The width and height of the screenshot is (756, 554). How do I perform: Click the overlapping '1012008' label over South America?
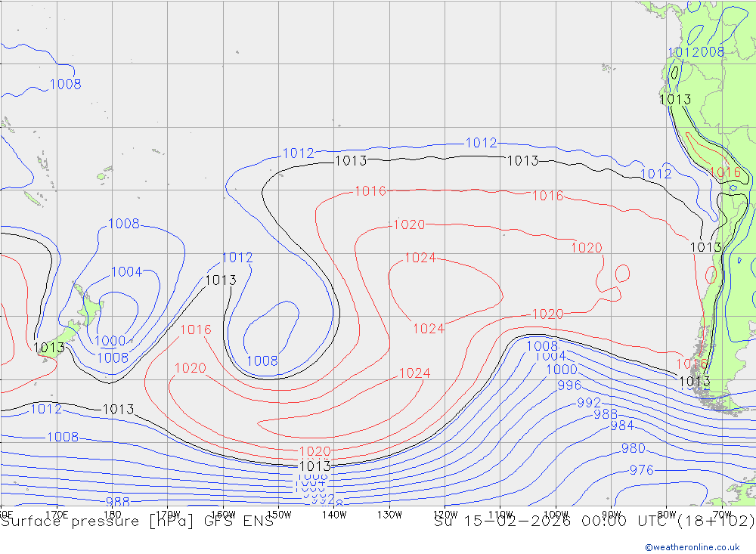coord(696,52)
